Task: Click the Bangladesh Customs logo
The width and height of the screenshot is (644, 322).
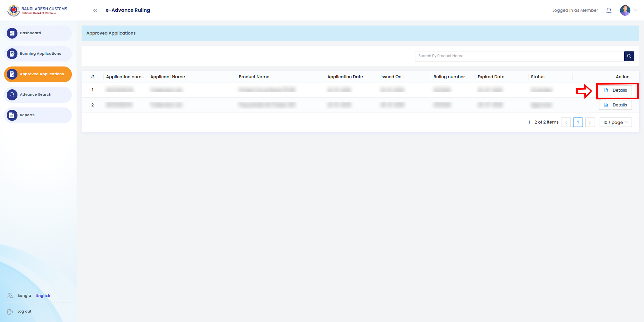Action: tap(37, 11)
